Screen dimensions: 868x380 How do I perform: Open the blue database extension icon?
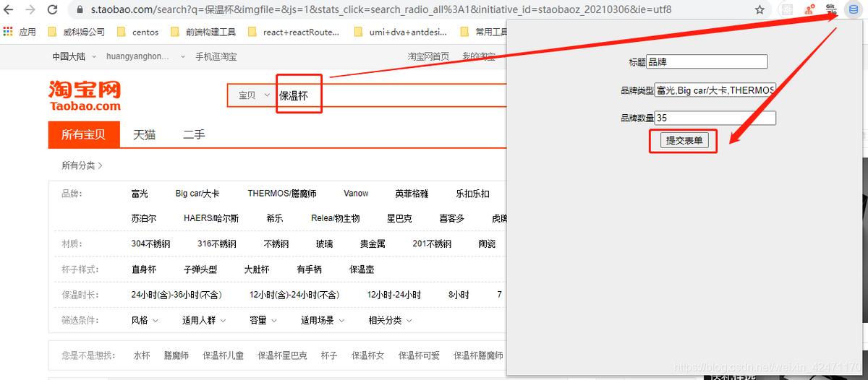tap(853, 10)
